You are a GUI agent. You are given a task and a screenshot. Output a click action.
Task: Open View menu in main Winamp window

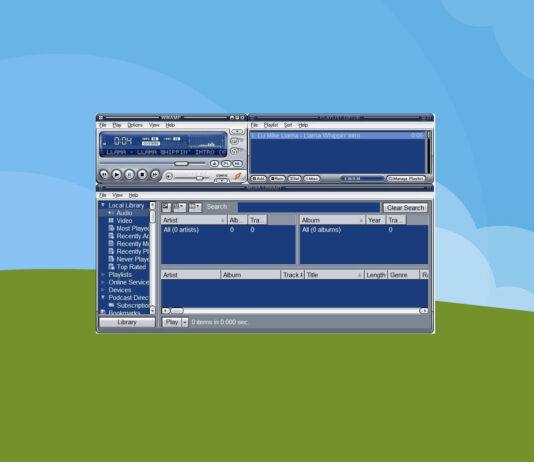point(154,125)
